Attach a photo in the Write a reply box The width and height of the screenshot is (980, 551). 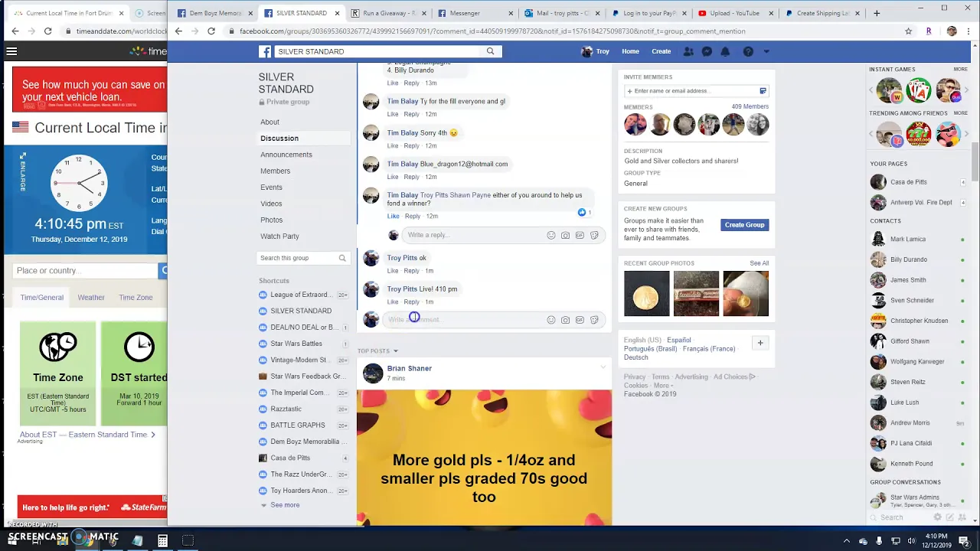[x=565, y=235]
